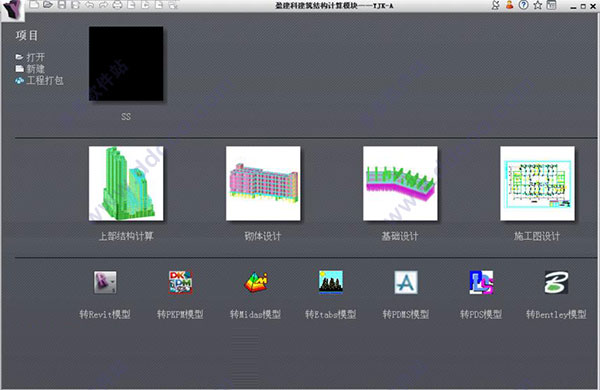Screen dimensions: 600x390
Task: Click the application logo at top-left
Action: (x=13, y=10)
